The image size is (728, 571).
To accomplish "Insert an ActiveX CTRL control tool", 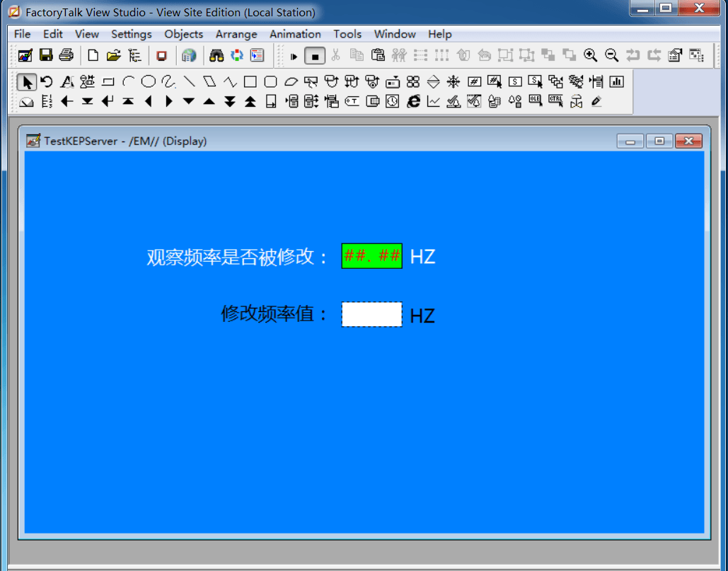I will pyautogui.click(x=556, y=100).
